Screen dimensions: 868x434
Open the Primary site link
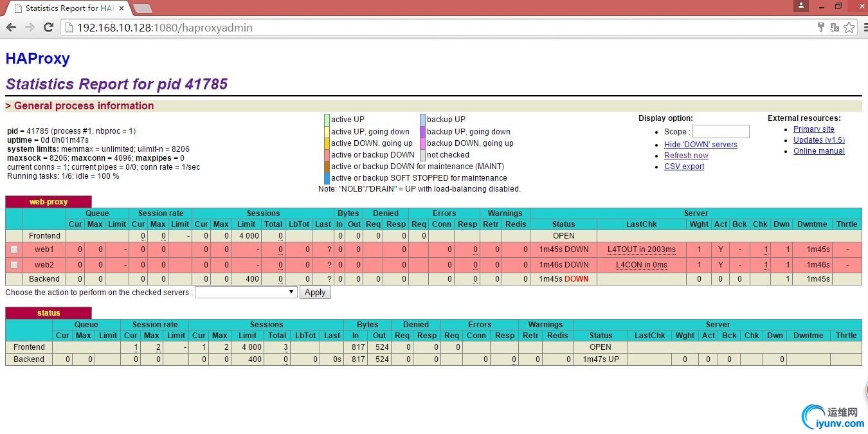click(814, 129)
